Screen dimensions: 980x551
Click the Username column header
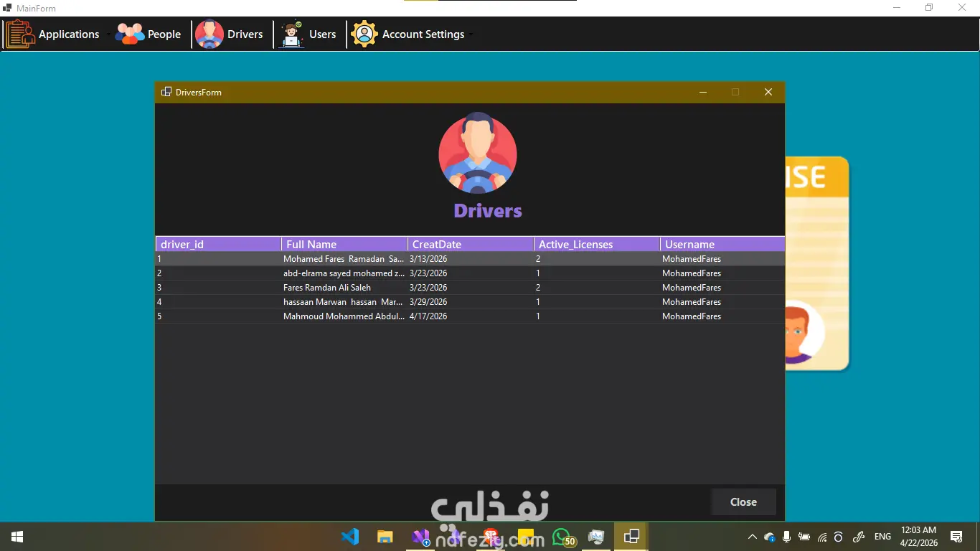point(722,245)
